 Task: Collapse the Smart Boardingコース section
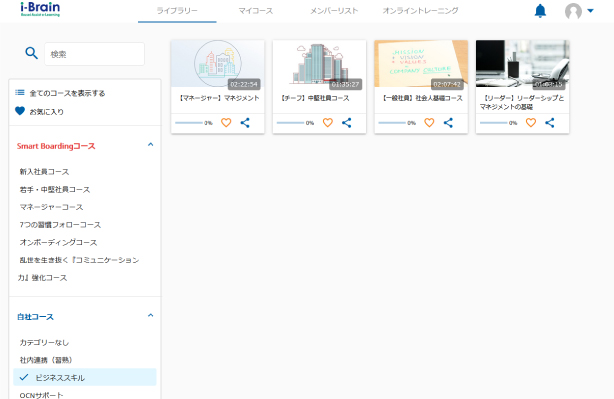(150, 144)
